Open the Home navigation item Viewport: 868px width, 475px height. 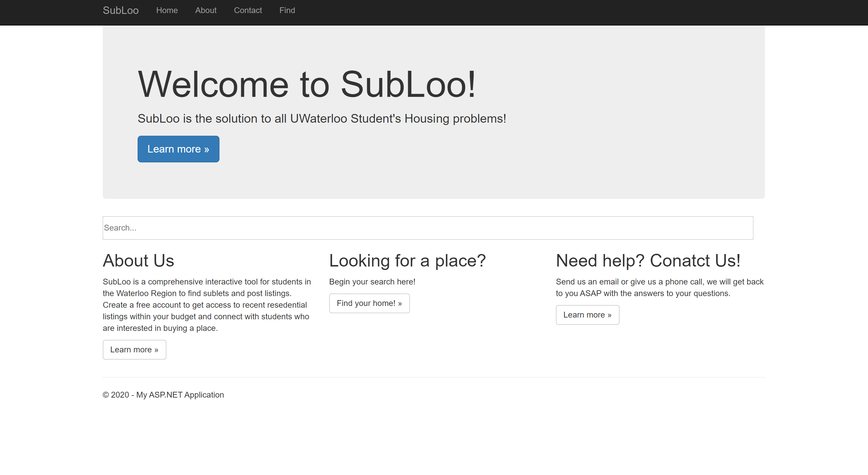(x=167, y=10)
